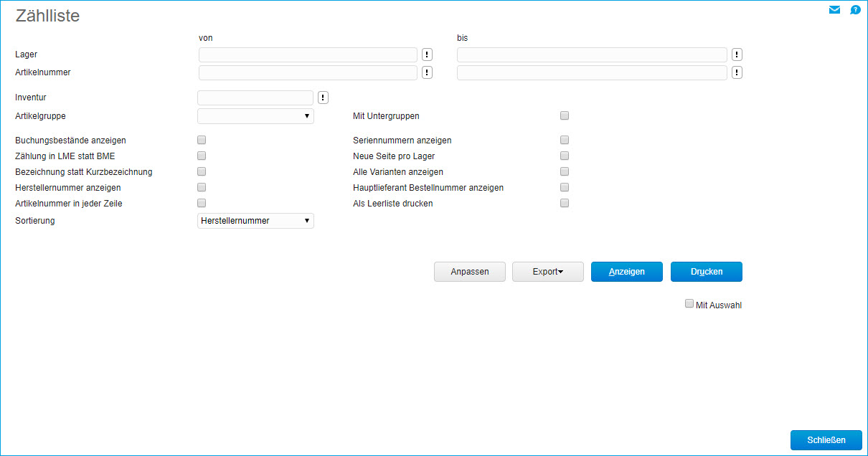Click lookup icon beside Lager bis field
Image resolution: width=868 pixels, height=456 pixels.
pos(737,54)
